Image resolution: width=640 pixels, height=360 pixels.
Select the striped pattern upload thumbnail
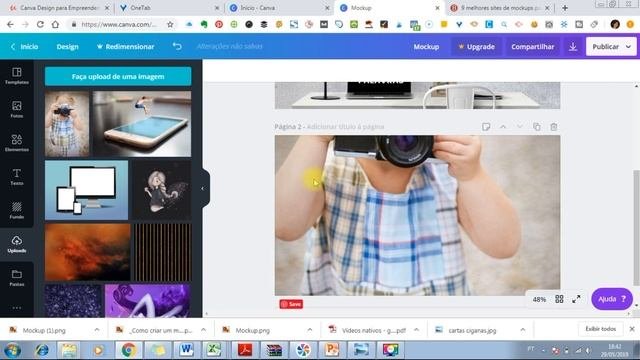tap(162, 252)
